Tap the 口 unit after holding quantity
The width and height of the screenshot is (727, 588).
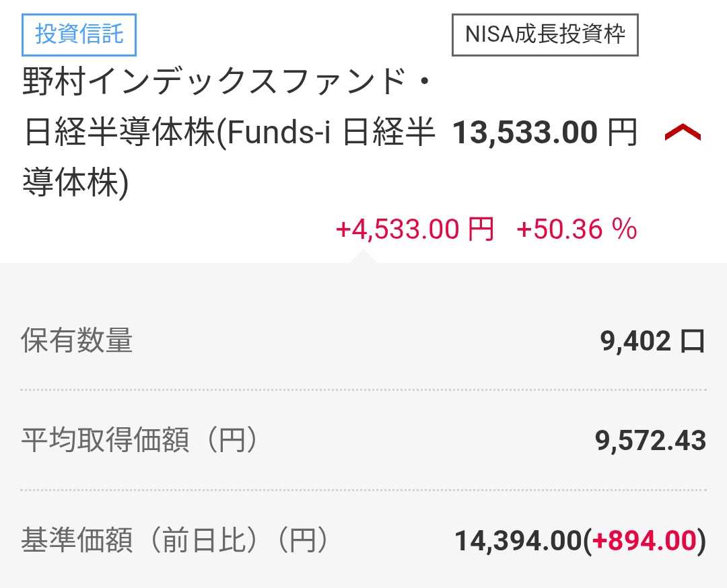[693, 342]
